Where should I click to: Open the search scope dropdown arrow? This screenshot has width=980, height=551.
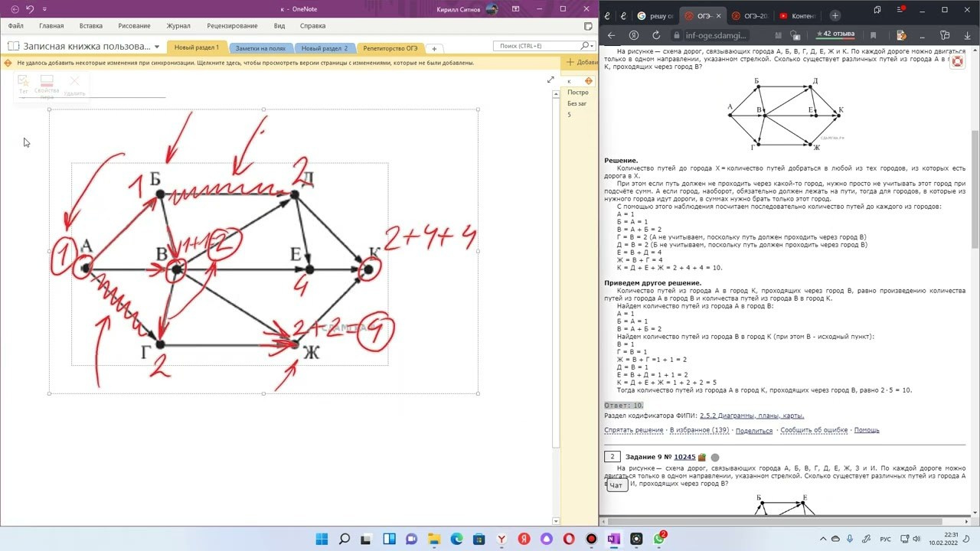click(x=590, y=47)
